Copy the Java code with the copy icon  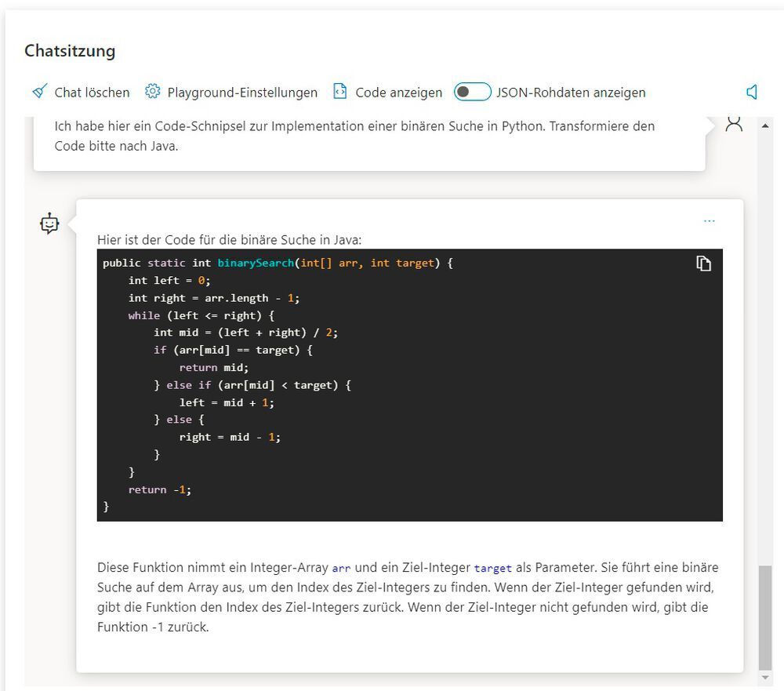click(703, 264)
